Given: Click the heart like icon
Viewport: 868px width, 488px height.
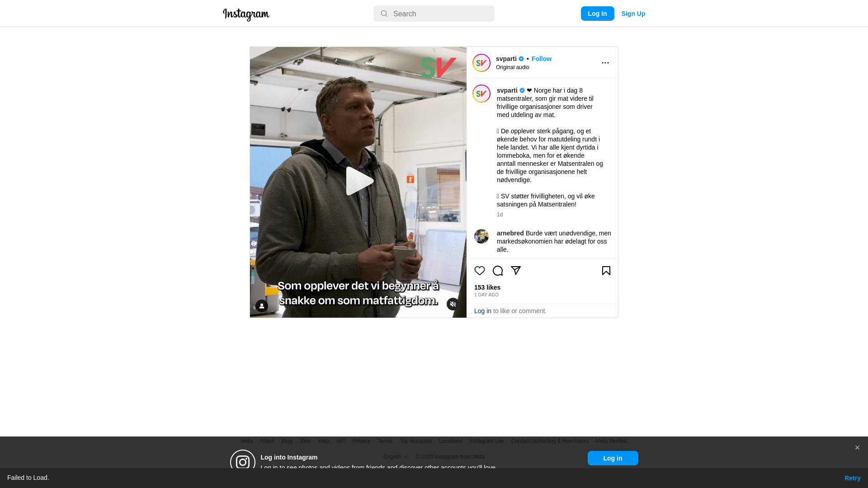Looking at the screenshot, I should click(480, 271).
